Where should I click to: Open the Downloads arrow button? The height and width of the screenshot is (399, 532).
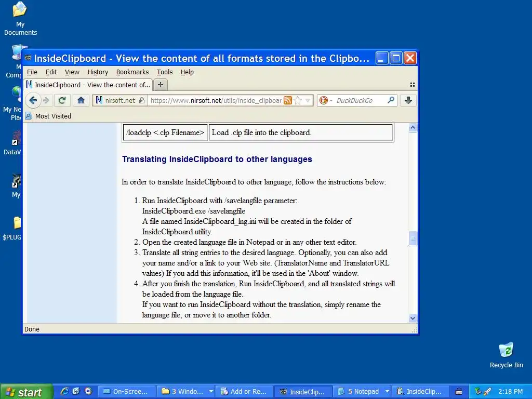(408, 100)
